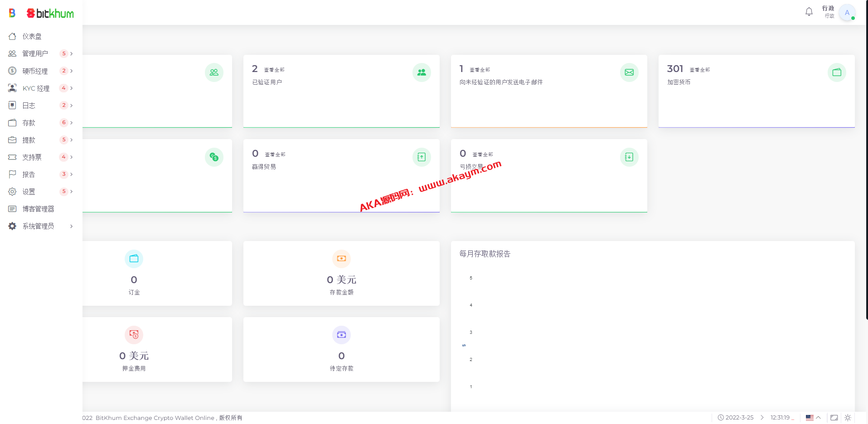The height and width of the screenshot is (424, 868).
Task: Click 查看全部 next to 301 加密货币
Action: (699, 70)
